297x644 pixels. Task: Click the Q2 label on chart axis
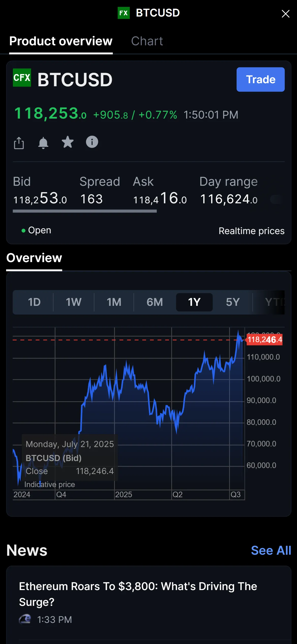(178, 494)
